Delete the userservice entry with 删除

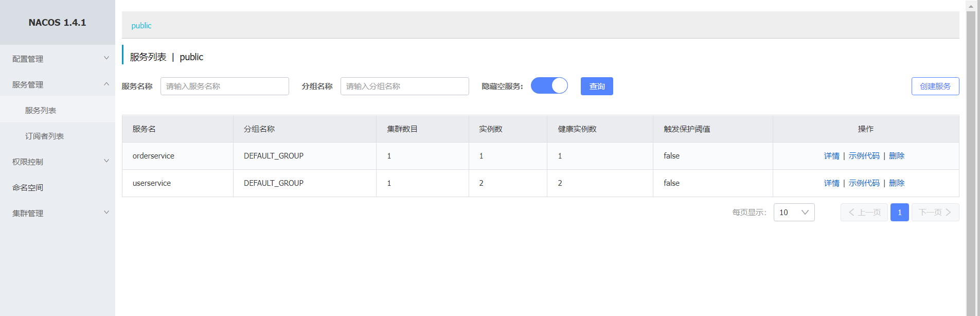click(897, 183)
